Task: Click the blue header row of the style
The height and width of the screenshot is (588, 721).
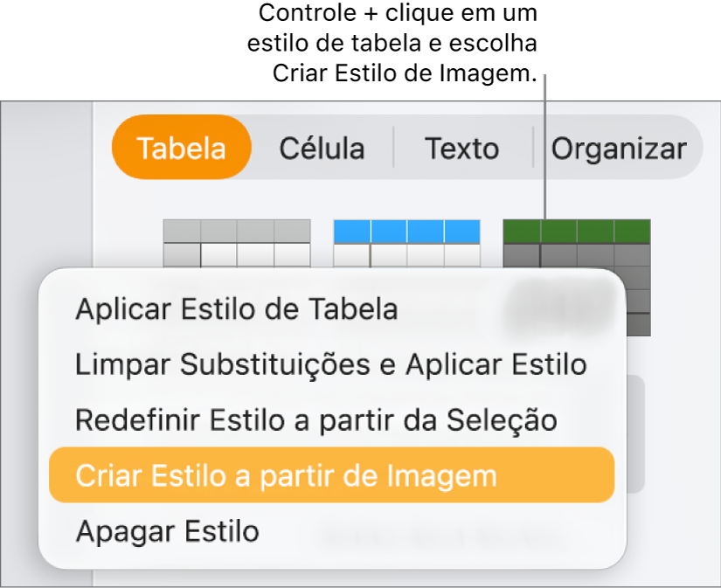Action: [x=406, y=232]
